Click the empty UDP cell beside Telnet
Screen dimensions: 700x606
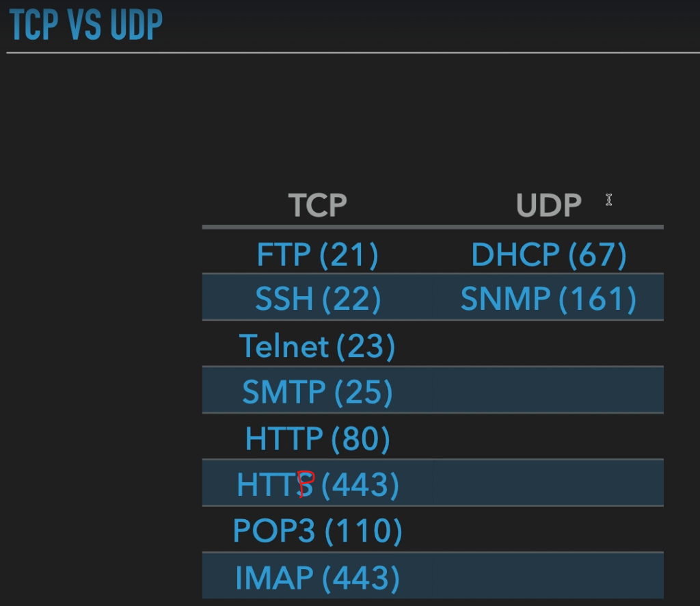click(549, 343)
